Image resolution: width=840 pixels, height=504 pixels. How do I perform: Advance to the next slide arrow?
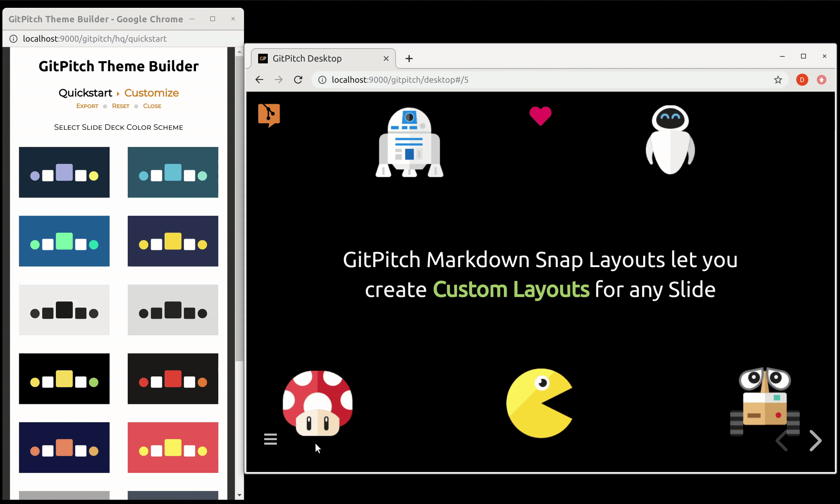[815, 440]
